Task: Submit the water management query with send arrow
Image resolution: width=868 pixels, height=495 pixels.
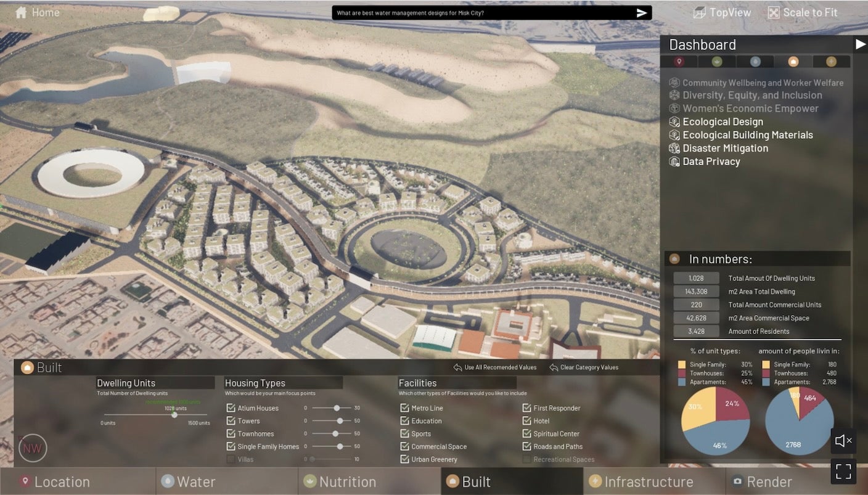Action: (642, 13)
